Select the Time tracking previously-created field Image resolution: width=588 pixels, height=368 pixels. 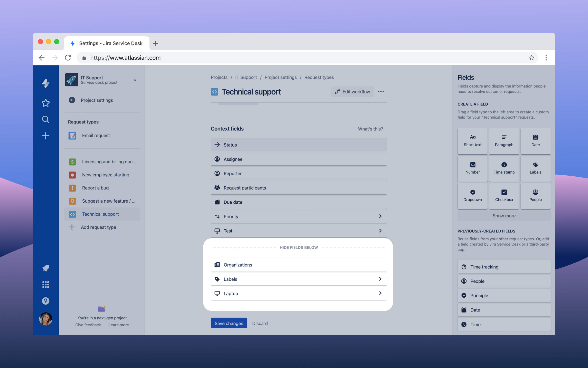click(504, 267)
